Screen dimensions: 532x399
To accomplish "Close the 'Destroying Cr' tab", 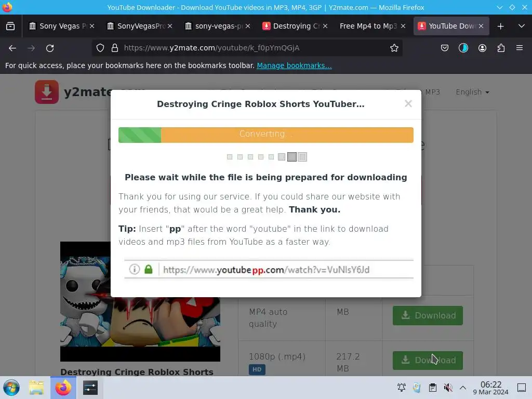I will [x=325, y=26].
